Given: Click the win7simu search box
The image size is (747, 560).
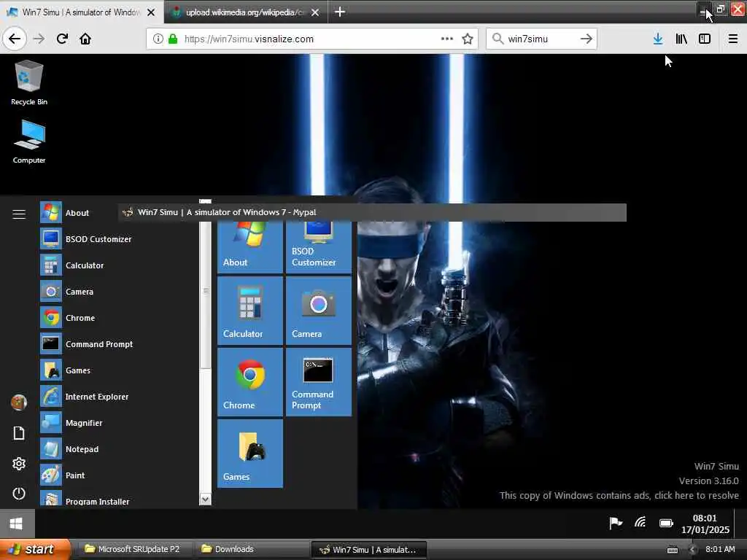Looking at the screenshot, I should point(541,39).
